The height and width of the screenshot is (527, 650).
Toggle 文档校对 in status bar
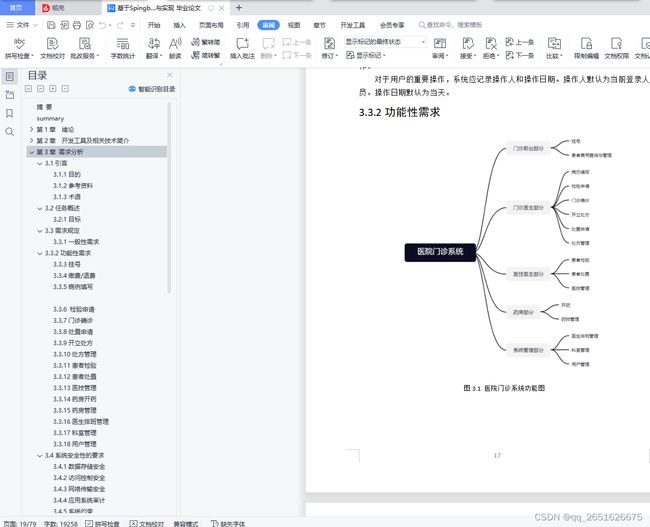click(147, 524)
